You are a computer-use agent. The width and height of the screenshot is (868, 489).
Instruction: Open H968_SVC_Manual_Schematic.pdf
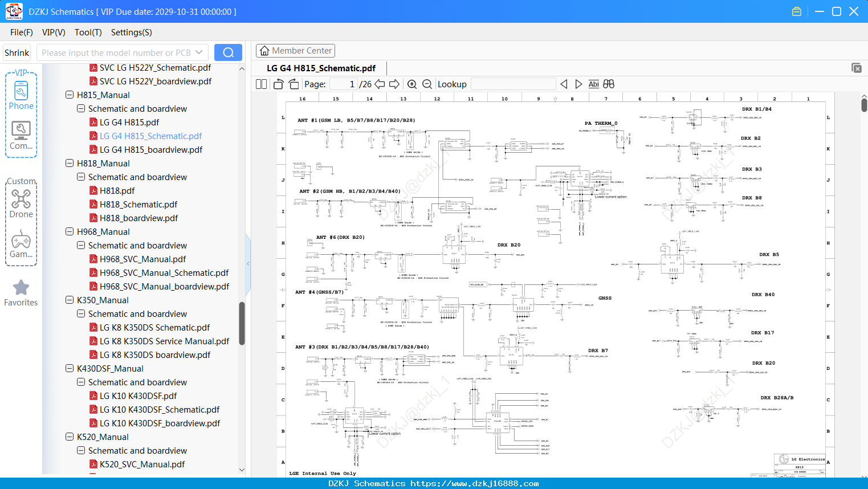tap(164, 272)
